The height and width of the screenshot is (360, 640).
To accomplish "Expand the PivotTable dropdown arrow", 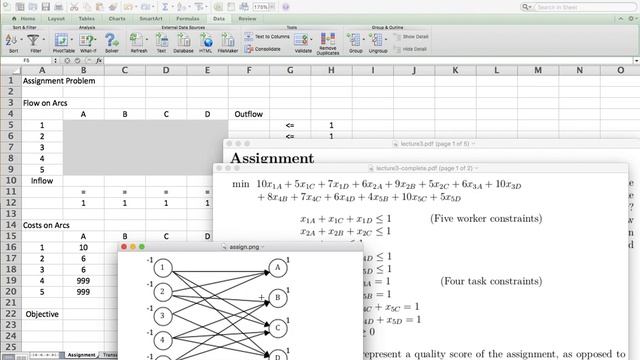I will click(72, 40).
